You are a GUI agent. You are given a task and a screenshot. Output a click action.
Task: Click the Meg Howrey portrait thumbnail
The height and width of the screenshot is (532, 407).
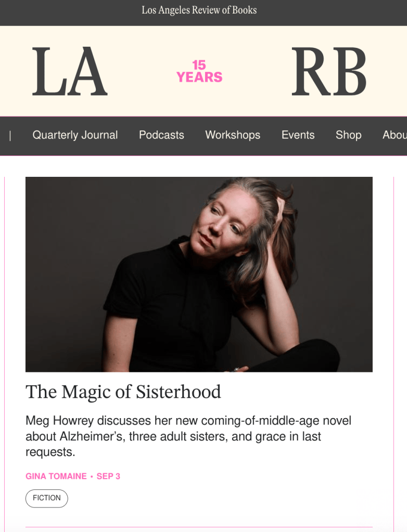click(x=199, y=275)
